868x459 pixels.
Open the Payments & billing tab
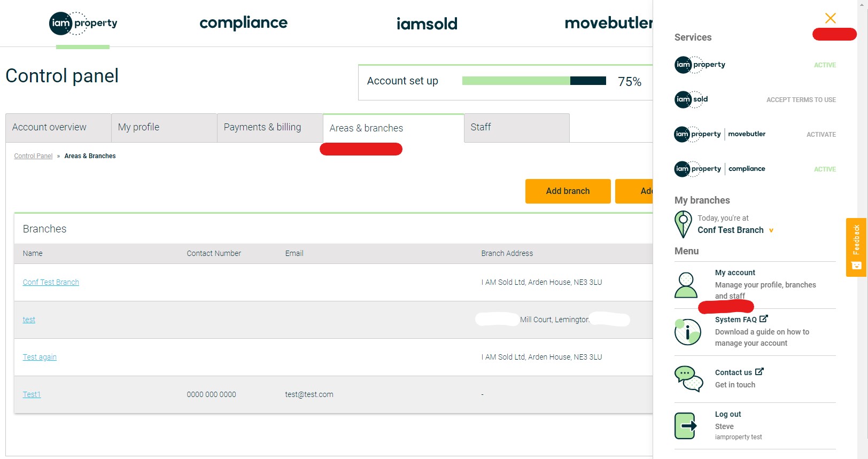coord(269,127)
